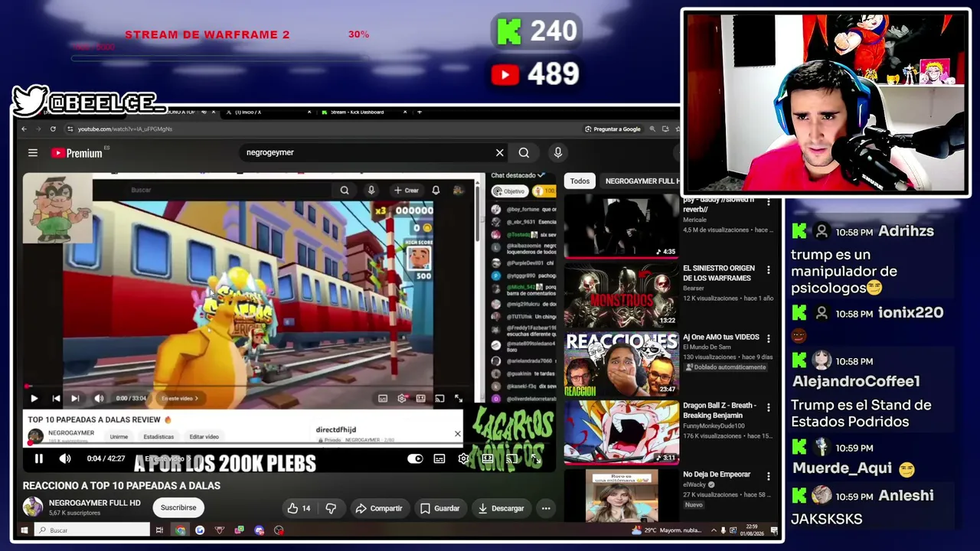Open the psy - daddy slowed video thumbnail
The height and width of the screenshot is (551, 980).
tap(621, 227)
